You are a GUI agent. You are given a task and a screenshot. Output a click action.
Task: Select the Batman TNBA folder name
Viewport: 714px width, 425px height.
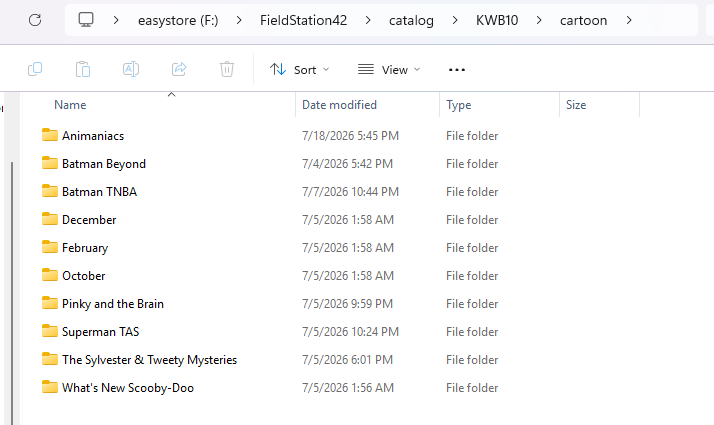click(x=99, y=192)
